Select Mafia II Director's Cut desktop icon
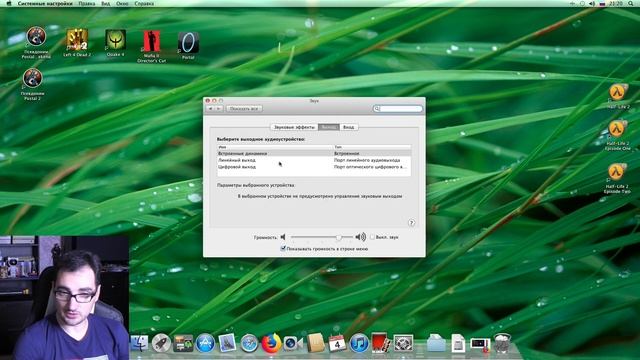Image resolution: width=640 pixels, height=360 pixels. pos(151,46)
